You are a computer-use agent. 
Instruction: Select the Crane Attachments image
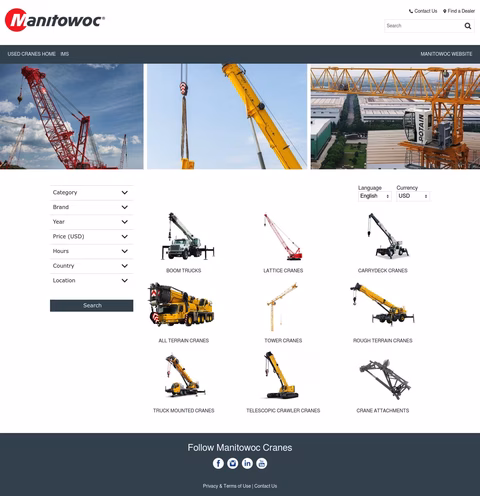(x=385, y=379)
